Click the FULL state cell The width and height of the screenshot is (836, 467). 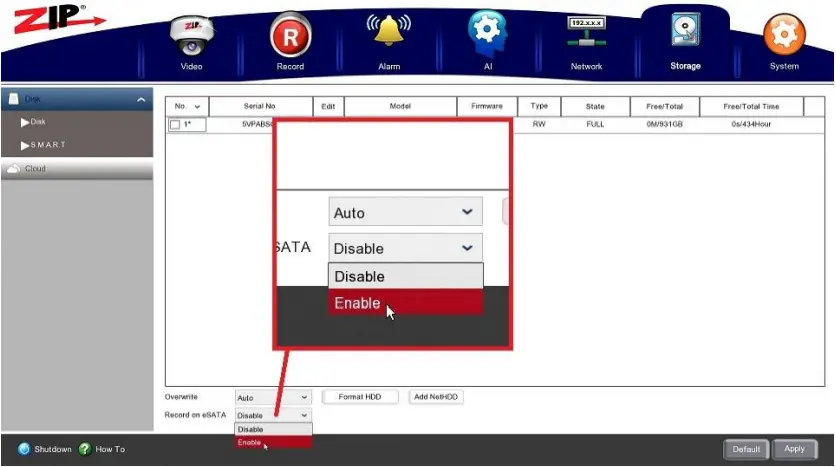tap(596, 124)
